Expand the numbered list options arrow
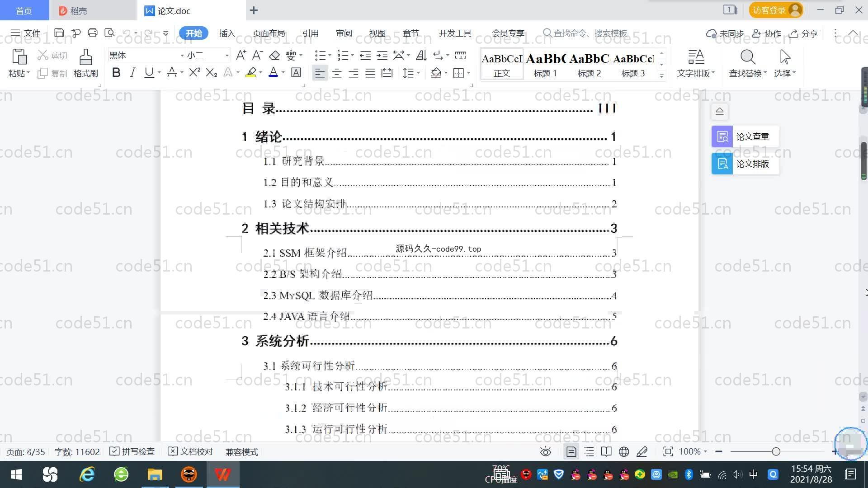The width and height of the screenshot is (868, 488). [x=352, y=56]
